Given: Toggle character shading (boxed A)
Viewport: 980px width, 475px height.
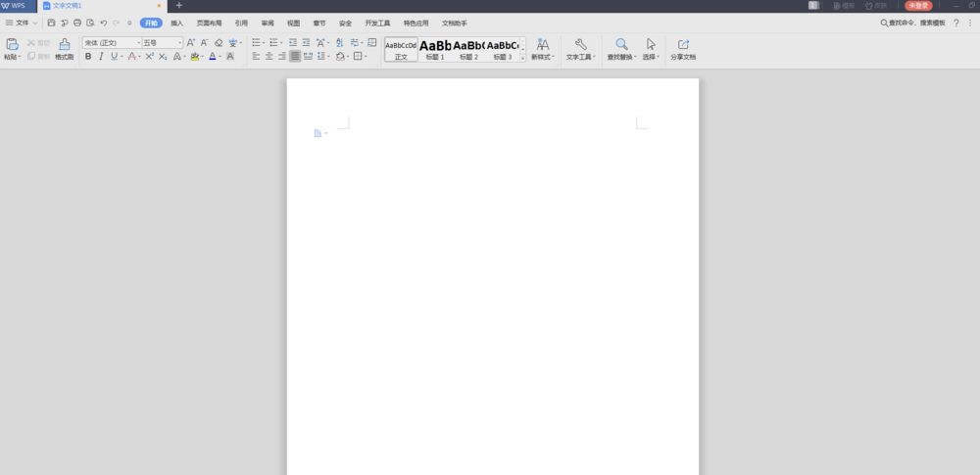Looking at the screenshot, I should click(230, 56).
